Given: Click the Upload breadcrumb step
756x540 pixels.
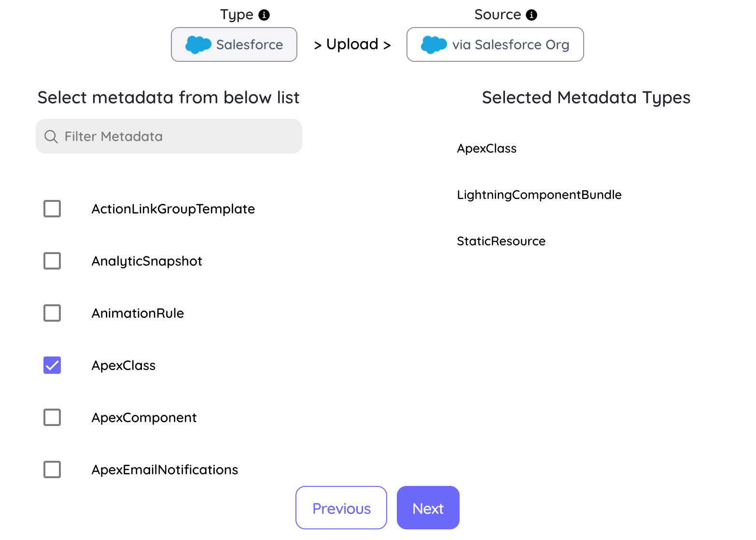Looking at the screenshot, I should pyautogui.click(x=352, y=44).
